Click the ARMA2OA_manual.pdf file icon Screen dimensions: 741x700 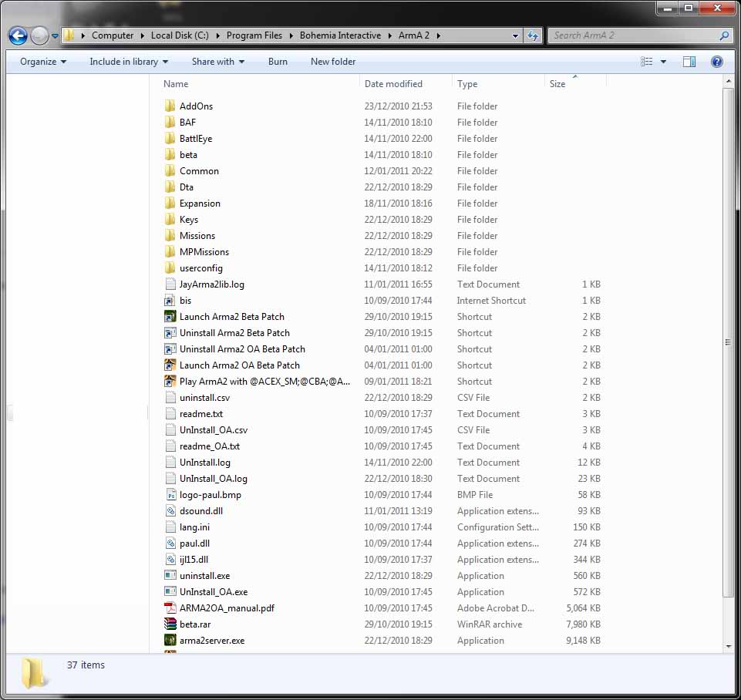(170, 608)
